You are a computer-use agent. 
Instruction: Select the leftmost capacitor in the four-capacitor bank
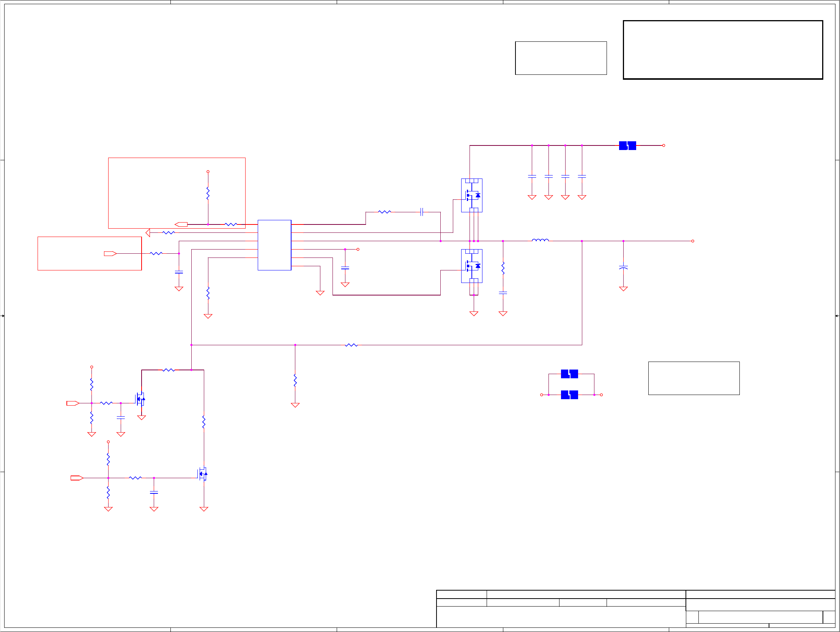tap(532, 176)
